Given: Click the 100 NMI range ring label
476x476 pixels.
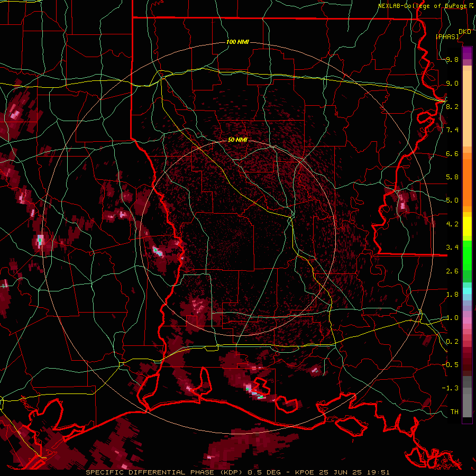Looking at the screenshot, I should click(237, 42).
